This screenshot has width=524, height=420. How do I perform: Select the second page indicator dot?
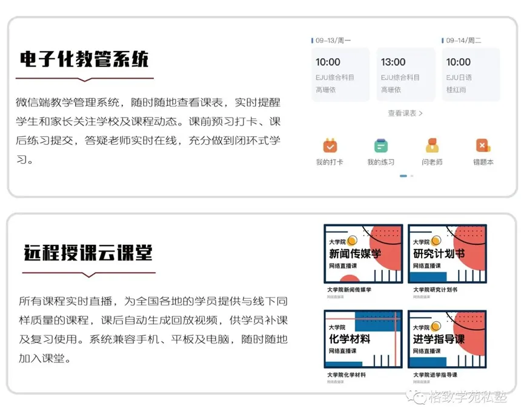(412, 176)
